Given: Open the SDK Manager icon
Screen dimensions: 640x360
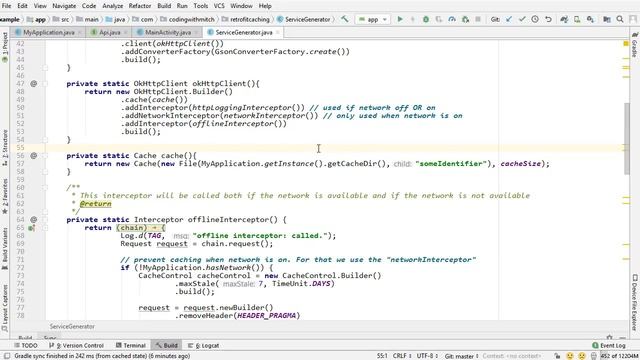Looking at the screenshot, I should point(590,19).
